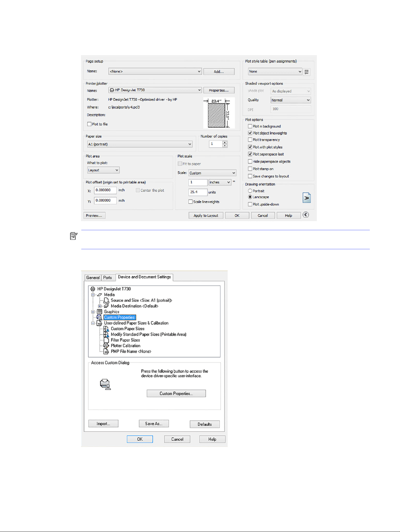Viewport: 400px width, 532px height.
Task: Open the Printer/plotter Name dropdown
Action: pyautogui.click(x=155, y=90)
